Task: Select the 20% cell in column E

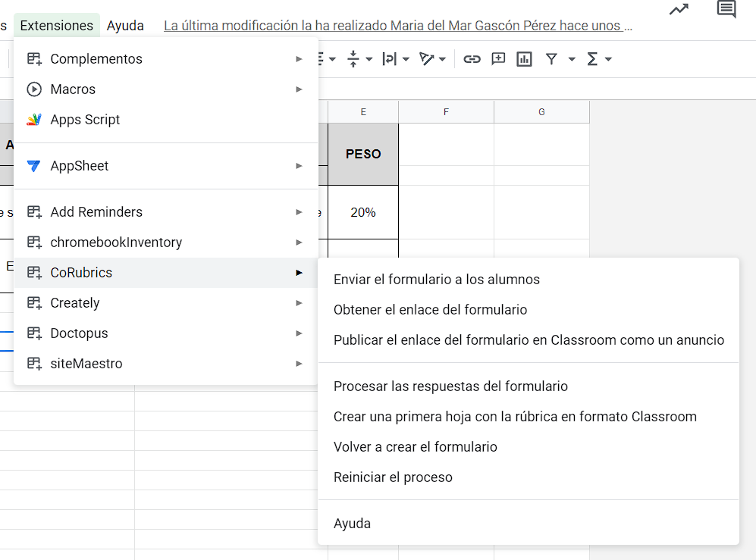Action: (363, 212)
